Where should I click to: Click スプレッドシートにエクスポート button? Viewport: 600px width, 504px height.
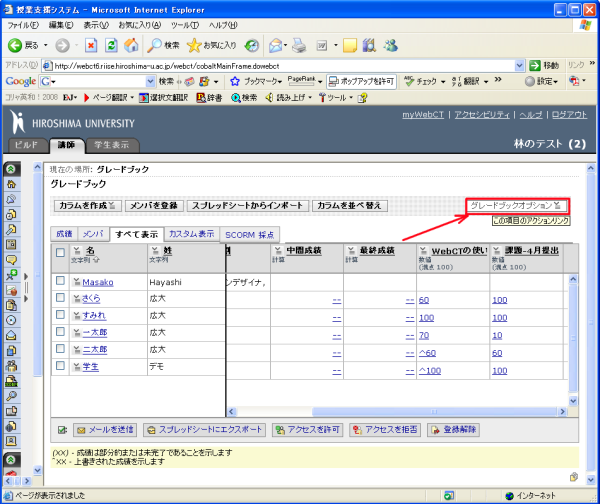(x=205, y=430)
